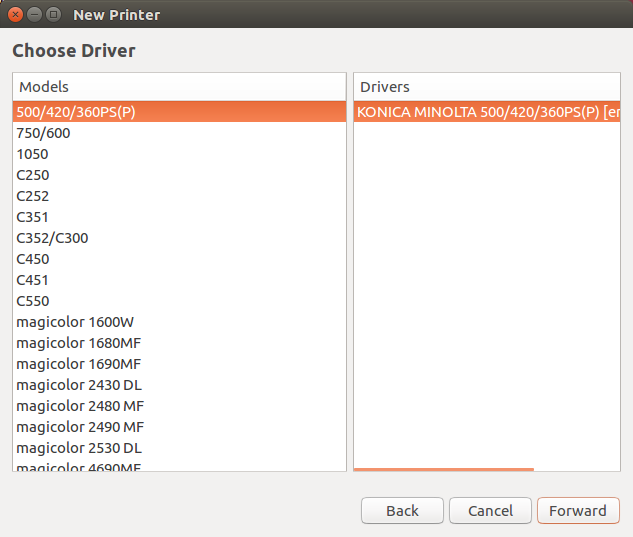Pick the C450 model
Screen dimensions: 633x537
coord(179,259)
